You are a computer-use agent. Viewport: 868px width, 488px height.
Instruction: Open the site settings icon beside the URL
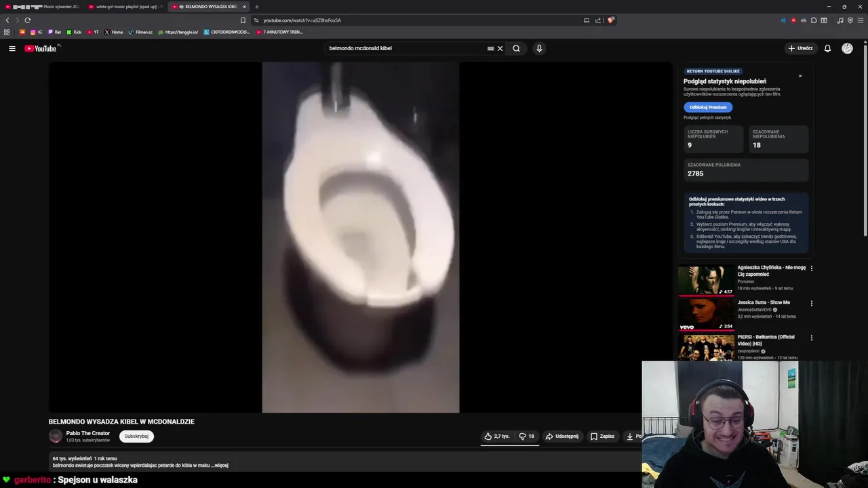[256, 20]
